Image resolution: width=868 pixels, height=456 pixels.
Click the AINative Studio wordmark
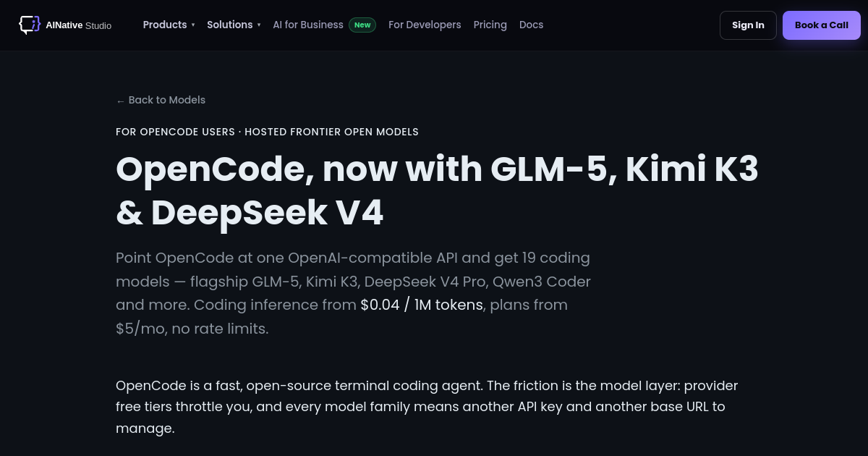click(x=78, y=25)
